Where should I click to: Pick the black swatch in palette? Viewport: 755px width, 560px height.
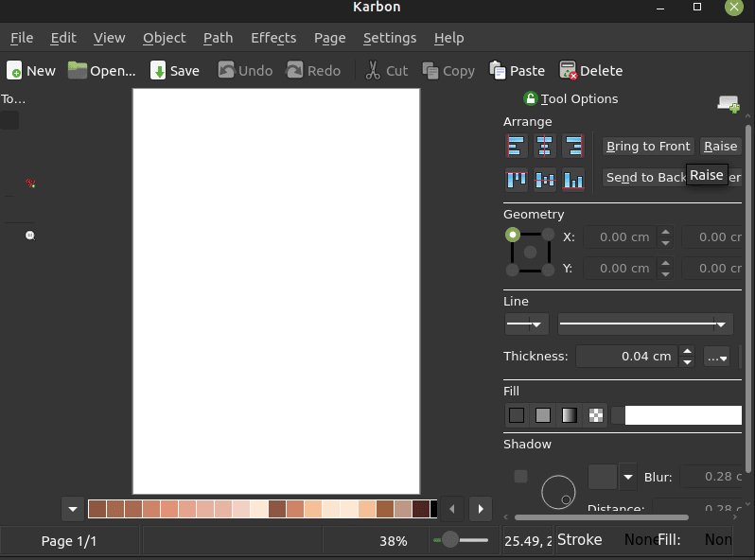433,509
